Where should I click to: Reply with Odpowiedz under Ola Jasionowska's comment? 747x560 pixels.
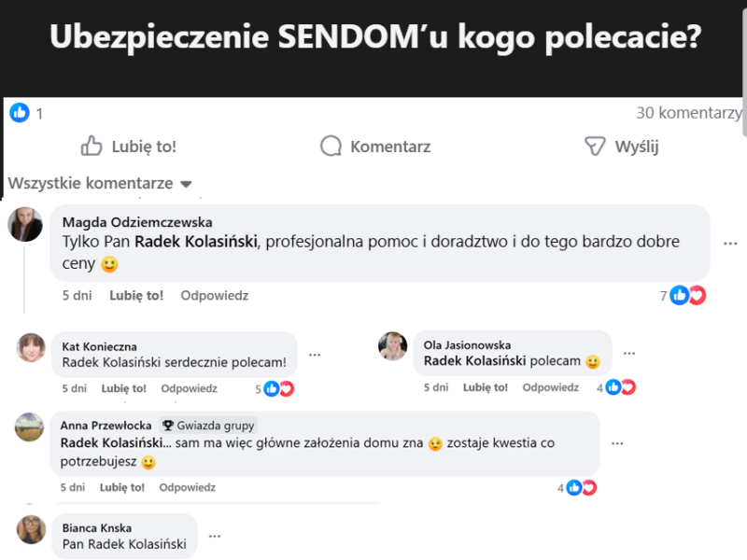[550, 387]
